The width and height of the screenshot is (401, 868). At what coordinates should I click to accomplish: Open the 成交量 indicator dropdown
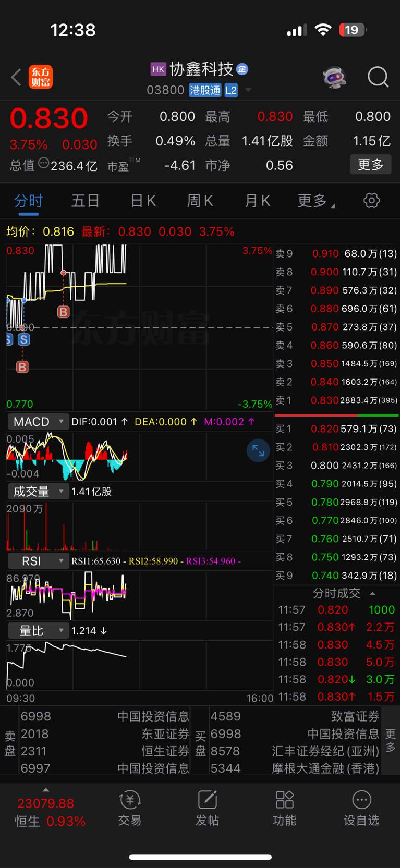pos(39,491)
